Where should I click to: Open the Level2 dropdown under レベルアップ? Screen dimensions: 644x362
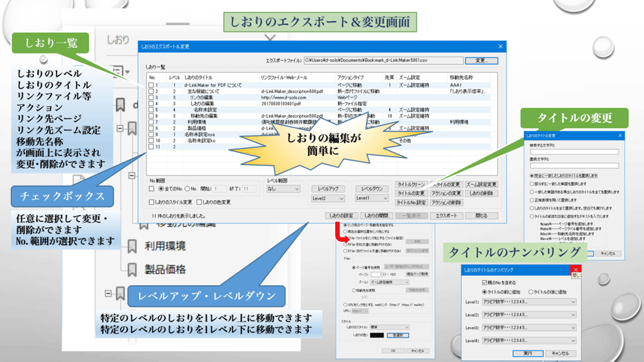328,198
